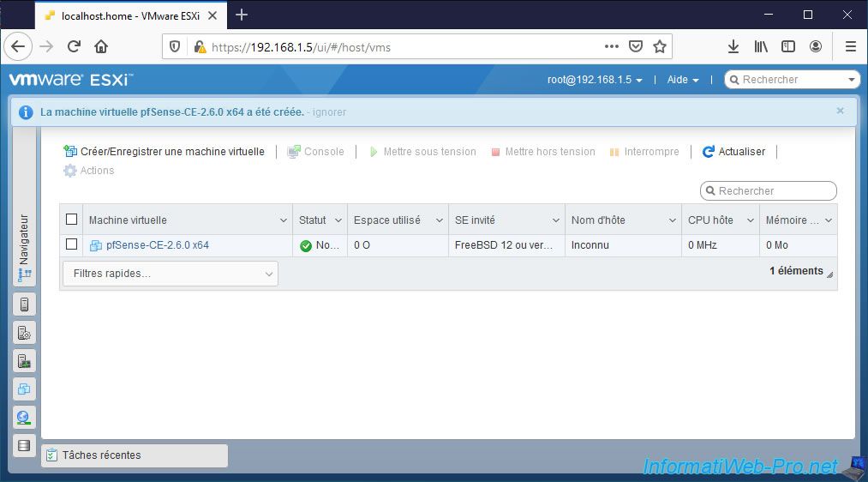Open the Aide help menu
The height and width of the screenshot is (482, 868).
[683, 80]
